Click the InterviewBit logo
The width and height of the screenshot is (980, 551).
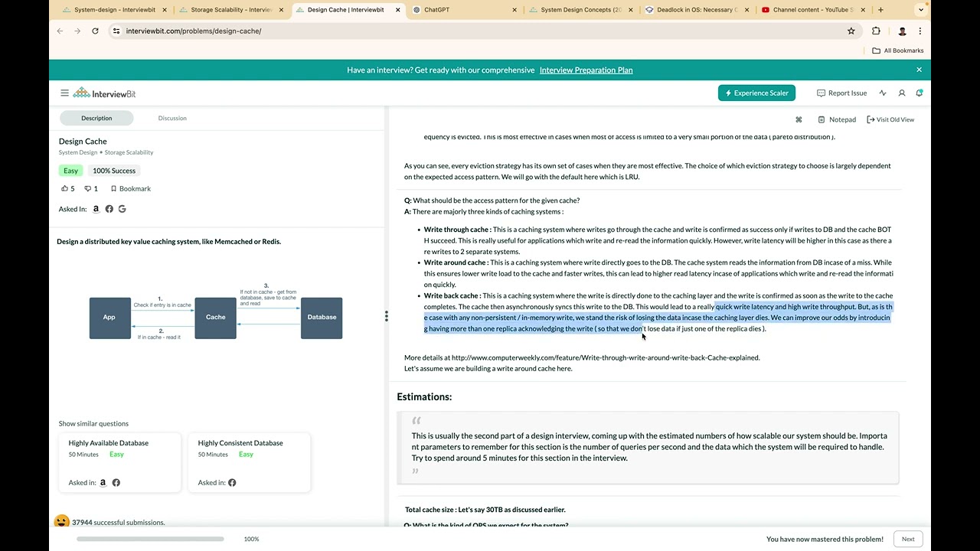click(x=104, y=93)
